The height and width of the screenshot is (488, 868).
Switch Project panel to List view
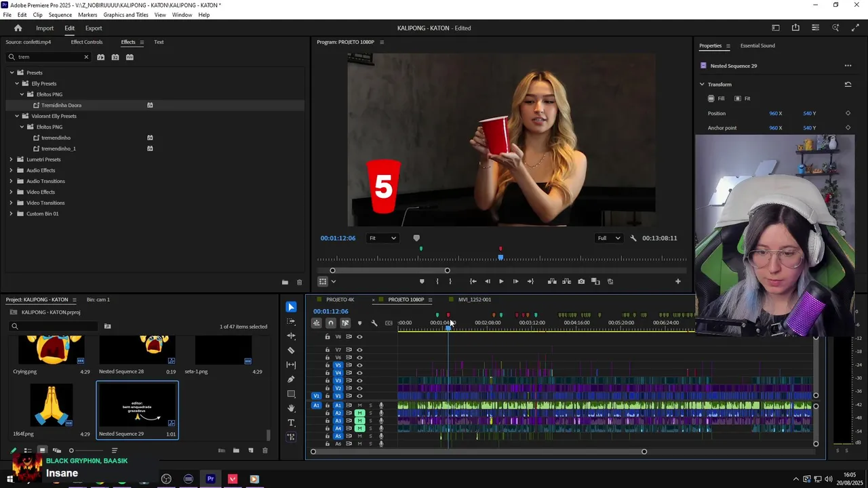click(x=28, y=450)
